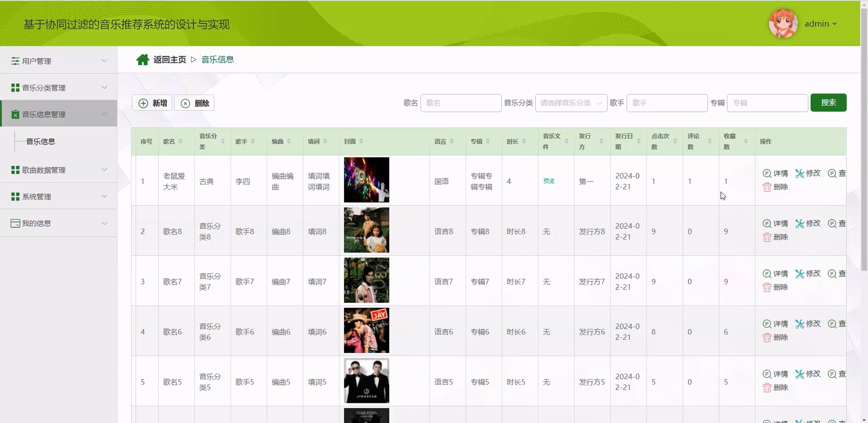
Task: Click sort arrows on 点击次数 column
Action: (675, 141)
